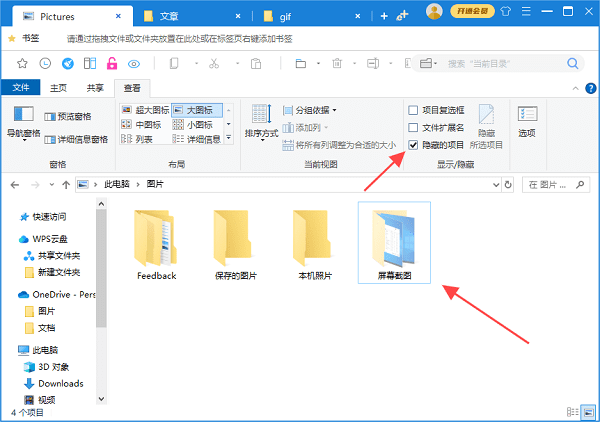Click the up-directory arrow beside address bar
Viewport: 600px width, 422px height.
pos(65,185)
